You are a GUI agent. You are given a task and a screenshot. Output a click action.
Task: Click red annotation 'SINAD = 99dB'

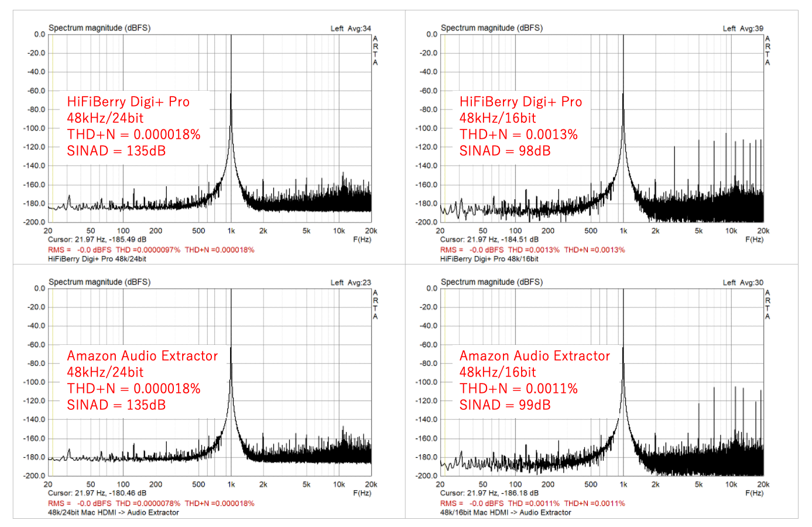(505, 405)
